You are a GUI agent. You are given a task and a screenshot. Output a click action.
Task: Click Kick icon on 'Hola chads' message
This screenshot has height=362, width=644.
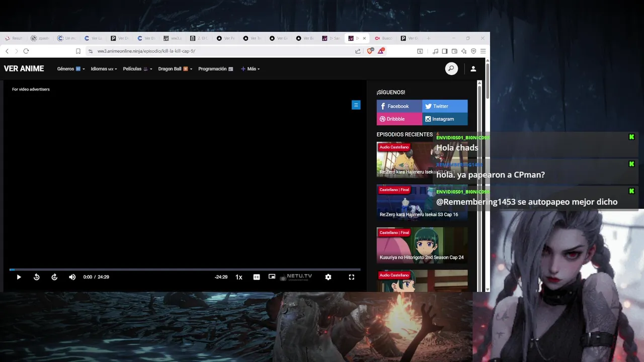(631, 137)
